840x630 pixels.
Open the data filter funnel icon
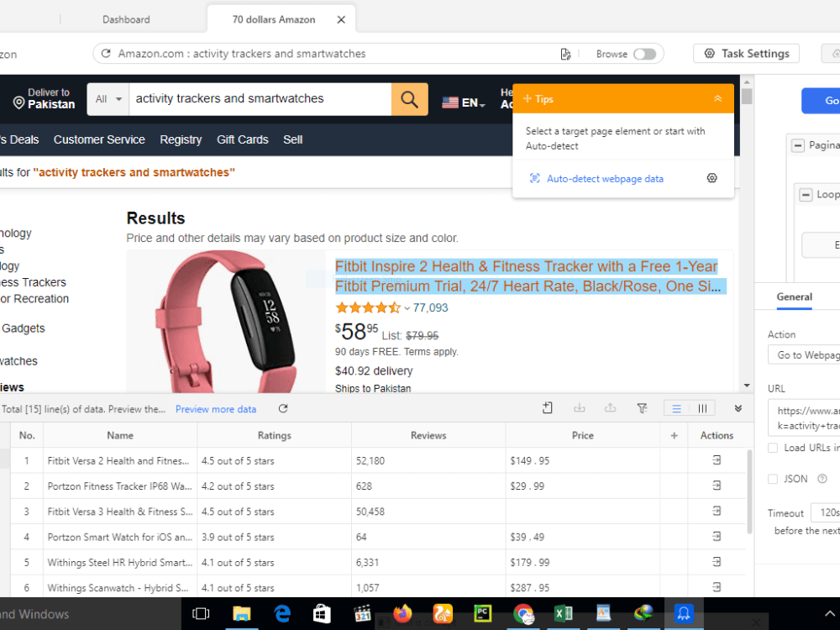point(642,409)
